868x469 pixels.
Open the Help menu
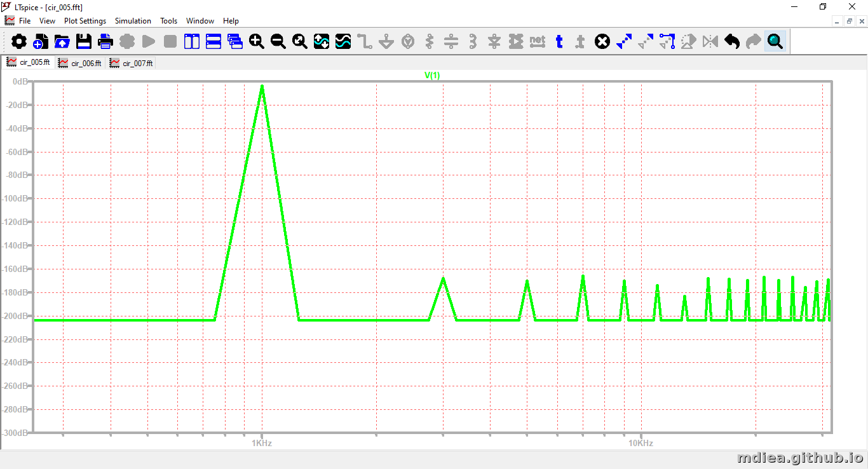coord(231,21)
